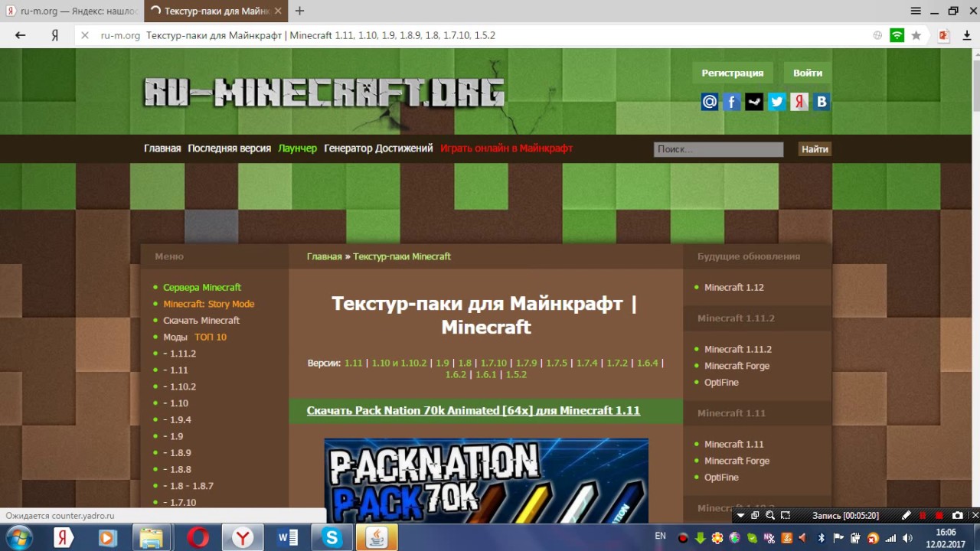Open Yandex home via the Я toolbar button
The width and height of the screenshot is (980, 551).
click(x=55, y=35)
